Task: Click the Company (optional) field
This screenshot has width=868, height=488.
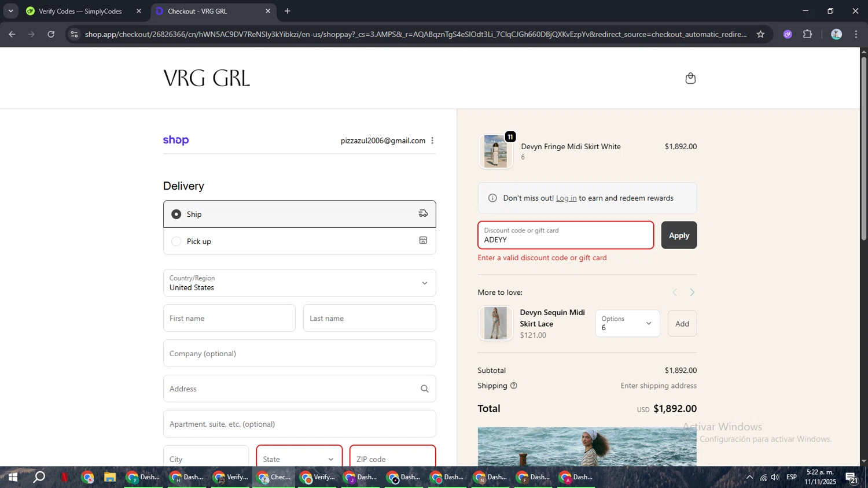Action: (299, 353)
